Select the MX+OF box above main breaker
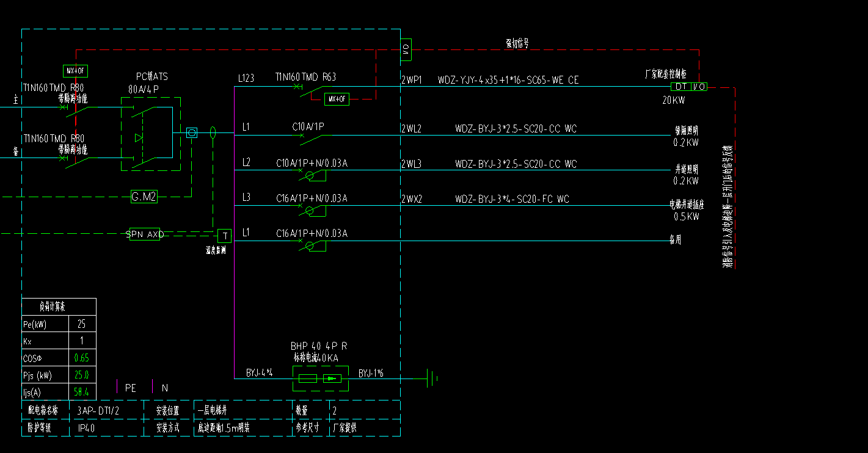The image size is (868, 453). pyautogui.click(x=76, y=71)
